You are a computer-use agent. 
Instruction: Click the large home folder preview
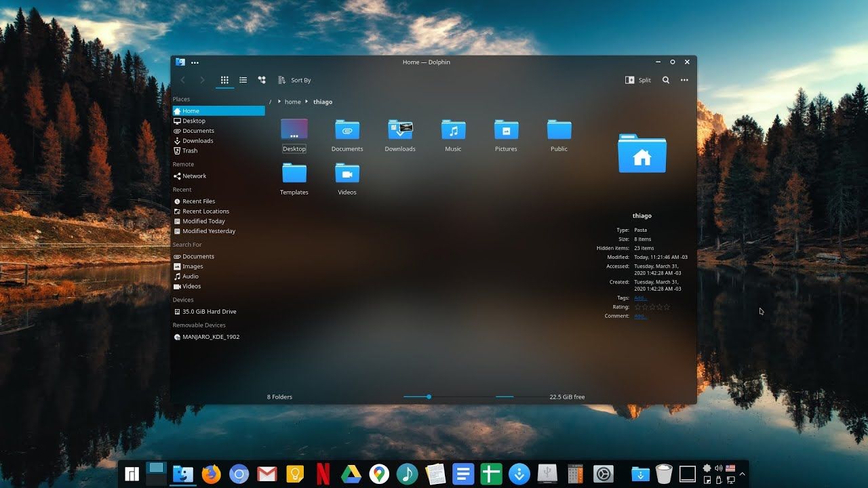pos(642,153)
